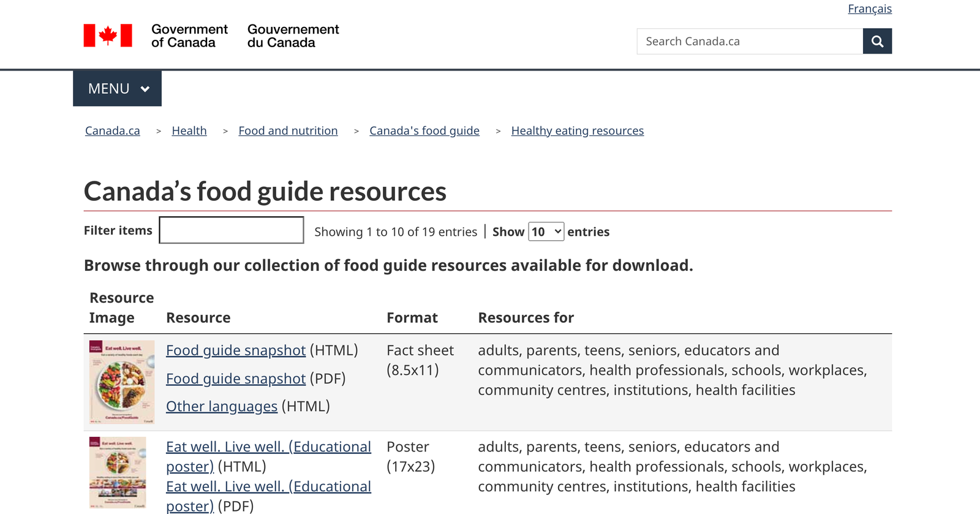Open Eat well. Live well. poster PDF link
980x514 pixels.
click(x=268, y=487)
